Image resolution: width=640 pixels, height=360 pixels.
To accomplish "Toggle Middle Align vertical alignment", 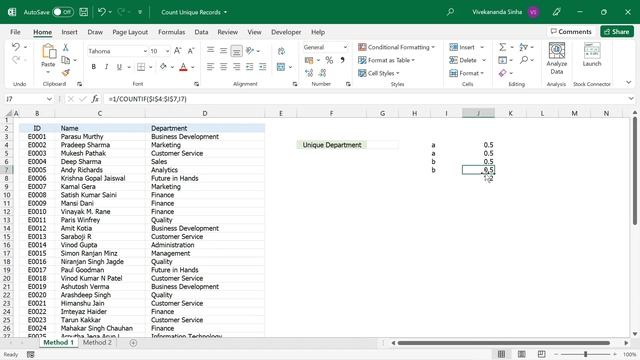I will (223, 51).
